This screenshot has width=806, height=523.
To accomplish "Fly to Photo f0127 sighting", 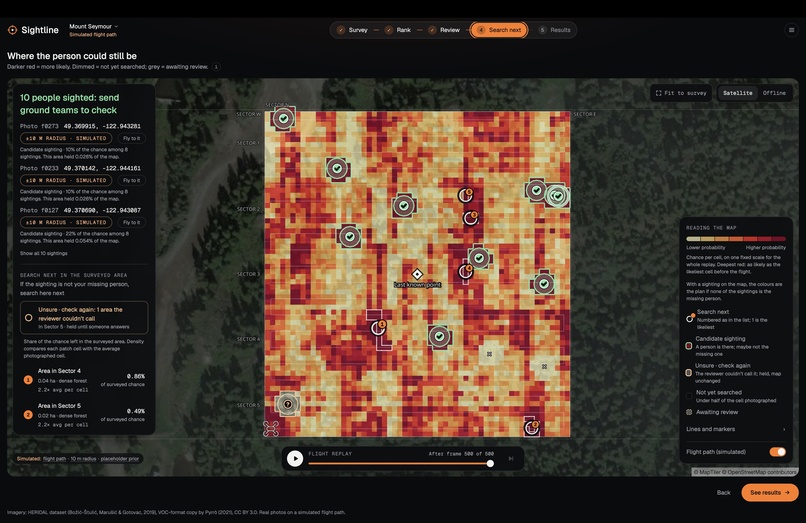I will 132,223.
